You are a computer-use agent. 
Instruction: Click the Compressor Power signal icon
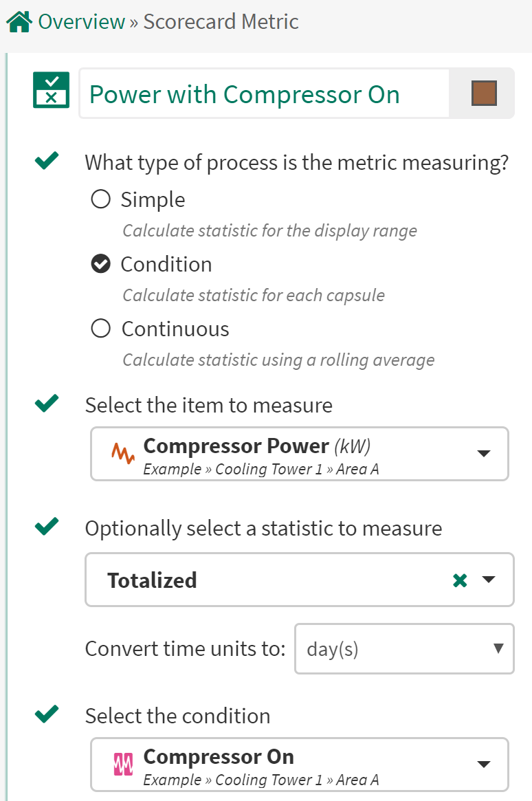123,453
